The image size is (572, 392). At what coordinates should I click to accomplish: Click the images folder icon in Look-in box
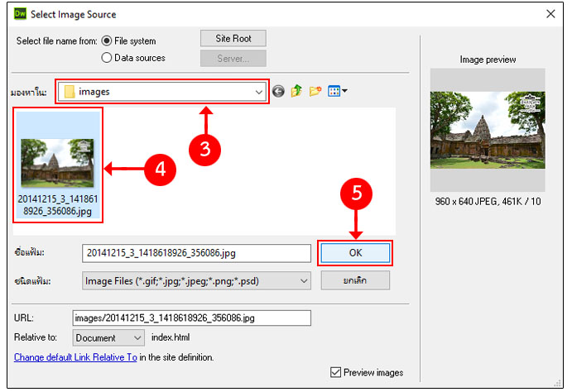(x=70, y=92)
